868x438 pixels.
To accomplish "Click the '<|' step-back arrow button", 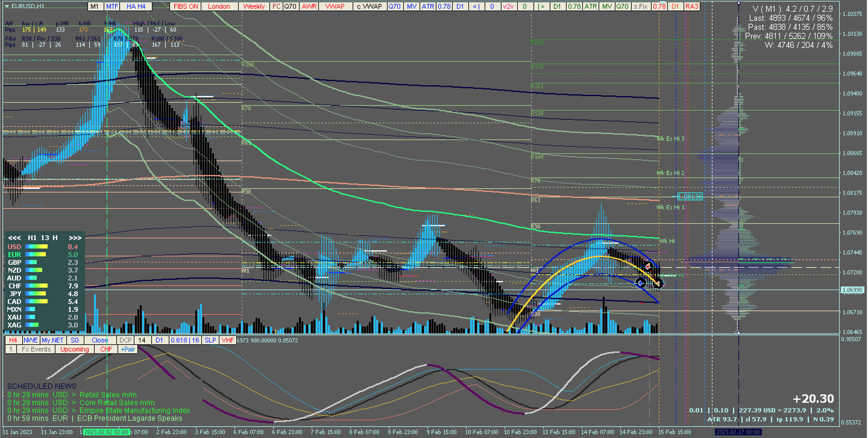I will tap(476, 6).
